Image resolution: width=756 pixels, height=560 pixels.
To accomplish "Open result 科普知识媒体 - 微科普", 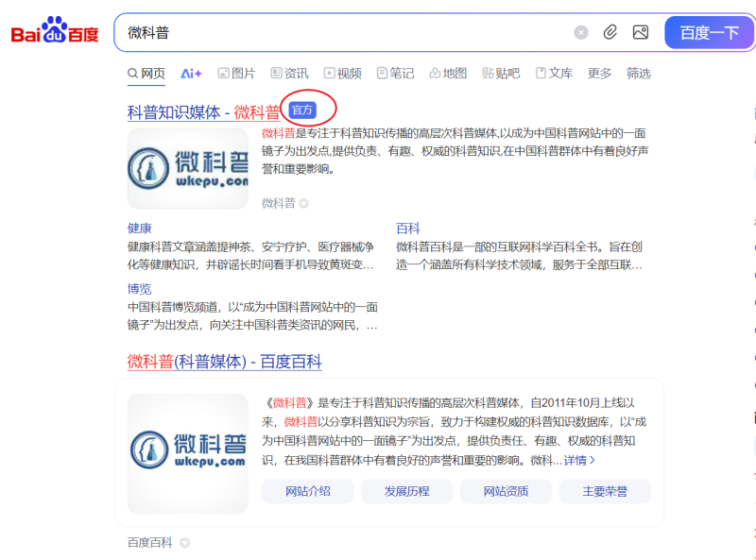I will click(x=203, y=112).
